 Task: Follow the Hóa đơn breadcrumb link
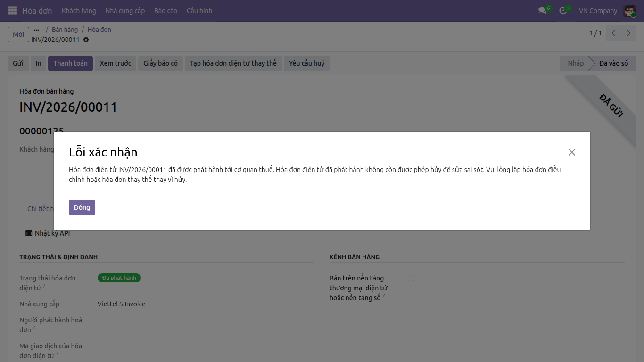tap(99, 29)
